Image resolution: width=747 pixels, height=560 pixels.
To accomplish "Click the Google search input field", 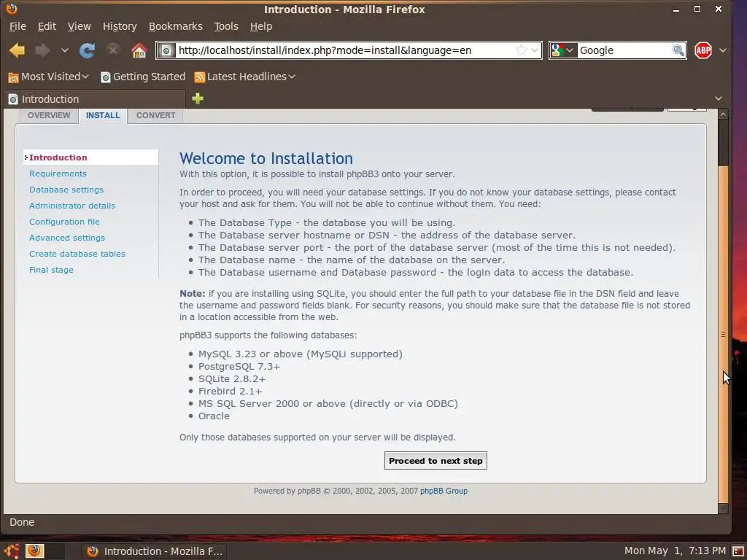I will click(x=624, y=50).
